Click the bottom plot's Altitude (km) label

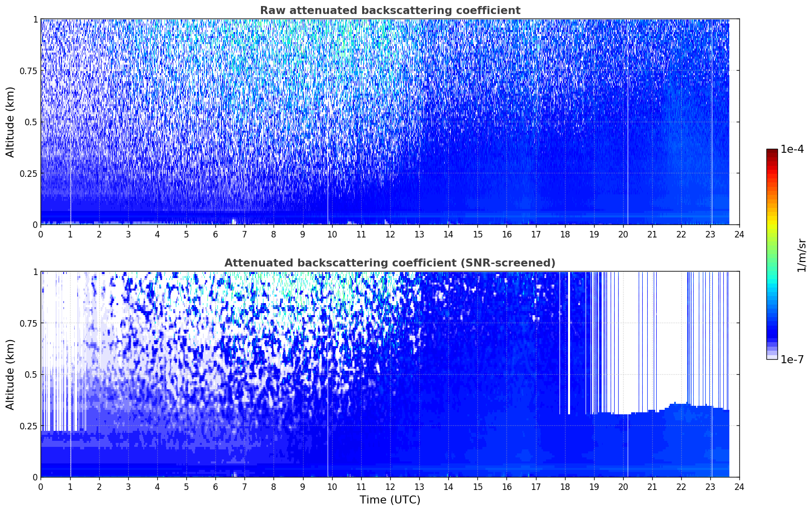point(11,374)
